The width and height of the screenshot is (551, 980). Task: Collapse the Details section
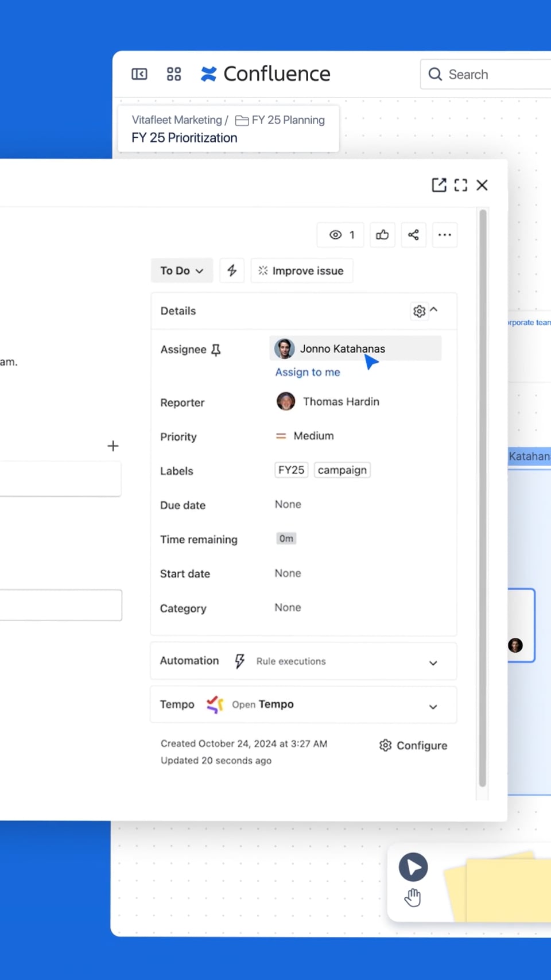[434, 309]
